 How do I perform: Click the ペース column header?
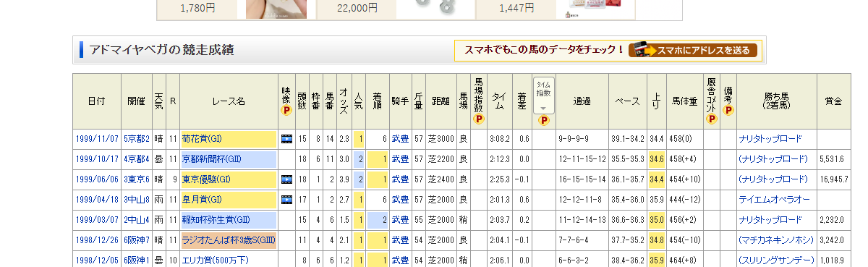627,101
